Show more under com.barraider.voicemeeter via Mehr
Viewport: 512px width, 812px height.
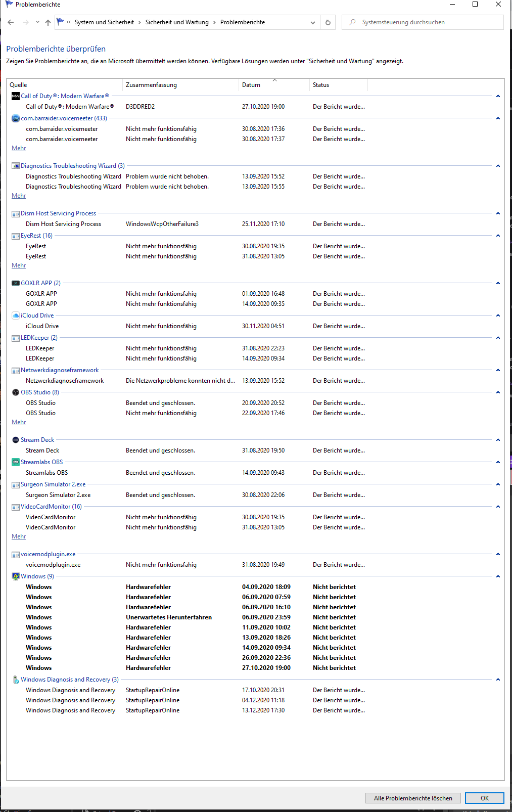[x=19, y=148]
